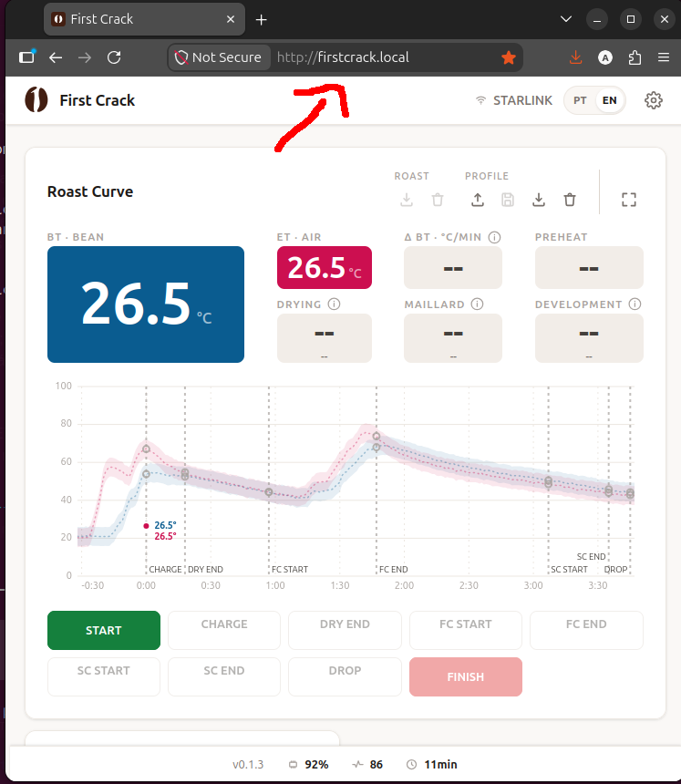The width and height of the screenshot is (681, 784).
Task: Click the v0.1.3 version text
Action: pyautogui.click(x=247, y=765)
